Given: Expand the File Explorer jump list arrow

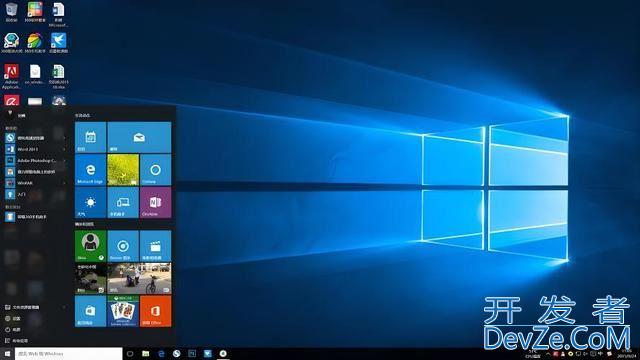Looking at the screenshot, I should (64, 307).
